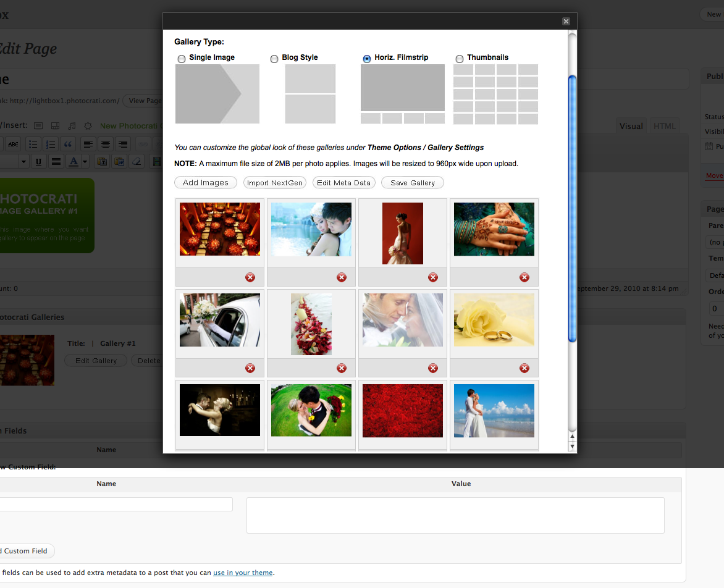Add the new custom field
The height and width of the screenshot is (588, 724).
25,550
